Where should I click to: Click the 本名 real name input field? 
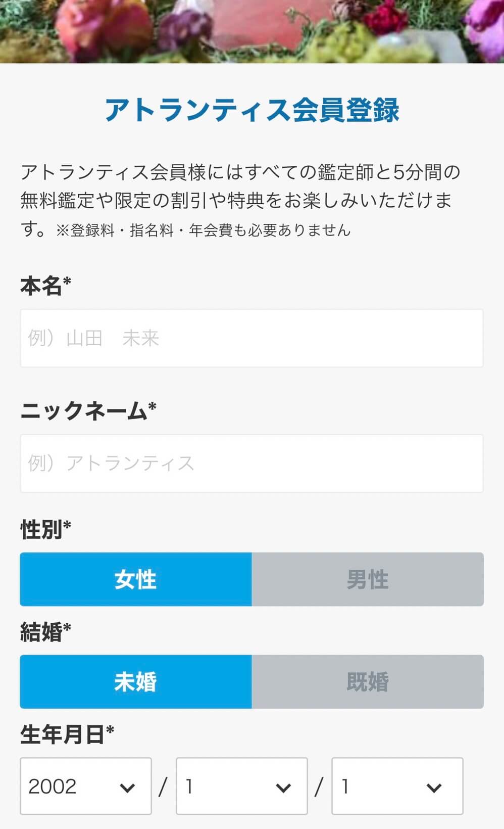(251, 338)
